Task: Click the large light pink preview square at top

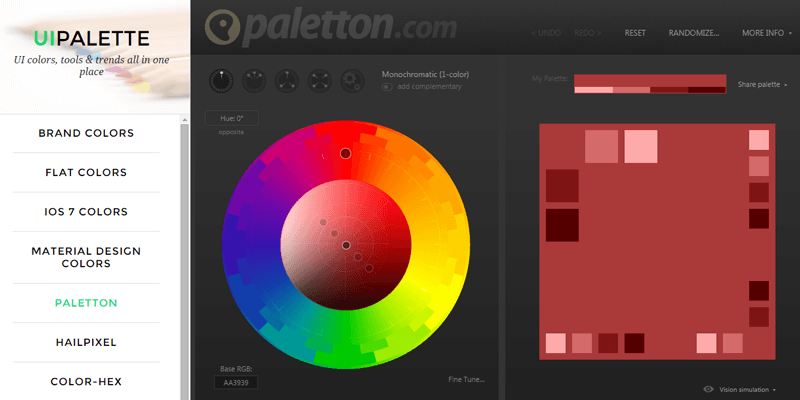Action: click(x=641, y=146)
